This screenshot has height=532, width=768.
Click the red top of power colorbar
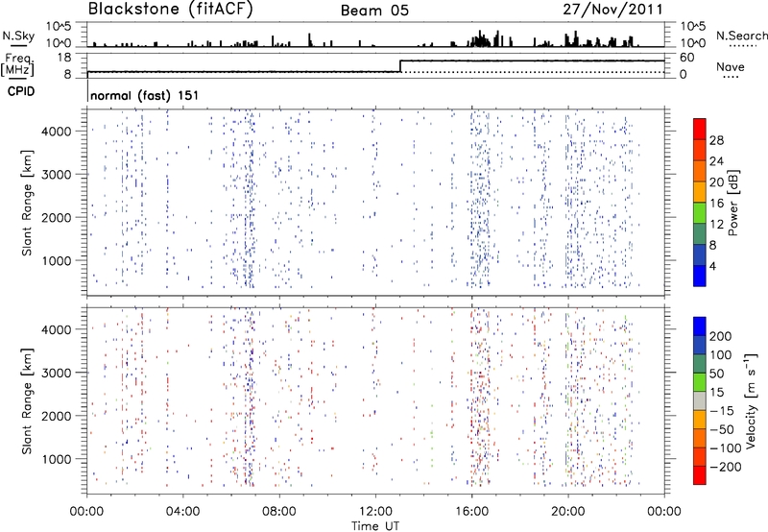pyautogui.click(x=700, y=129)
